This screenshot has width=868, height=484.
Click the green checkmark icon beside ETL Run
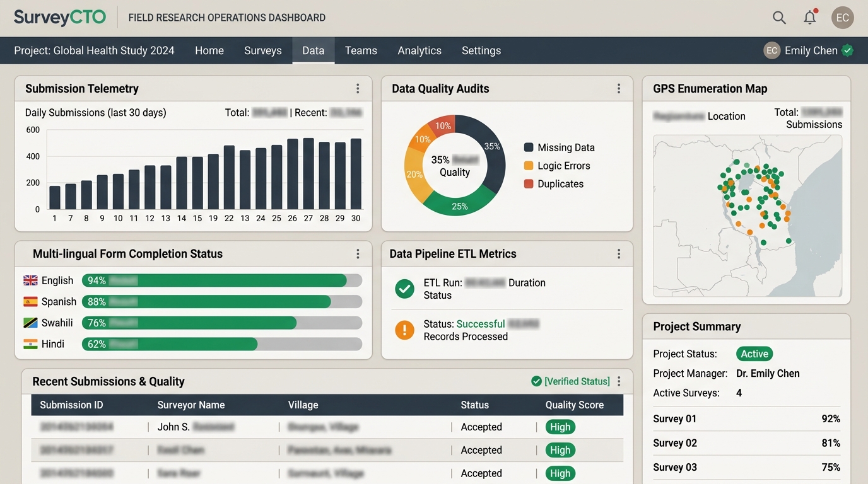tap(404, 289)
